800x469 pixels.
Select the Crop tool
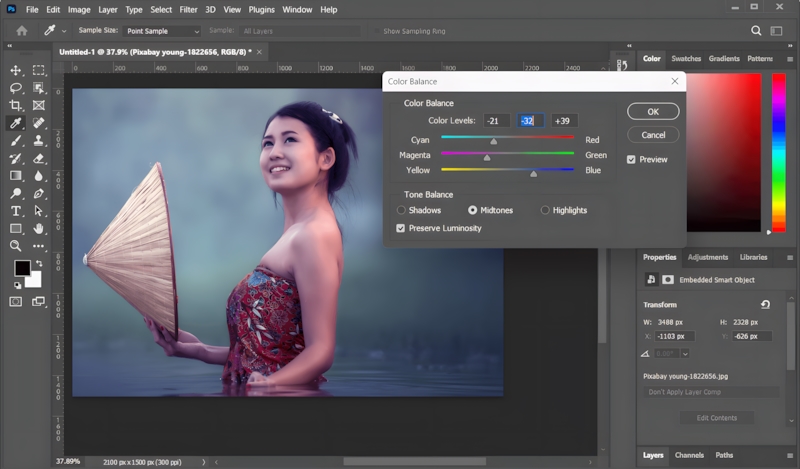16,105
